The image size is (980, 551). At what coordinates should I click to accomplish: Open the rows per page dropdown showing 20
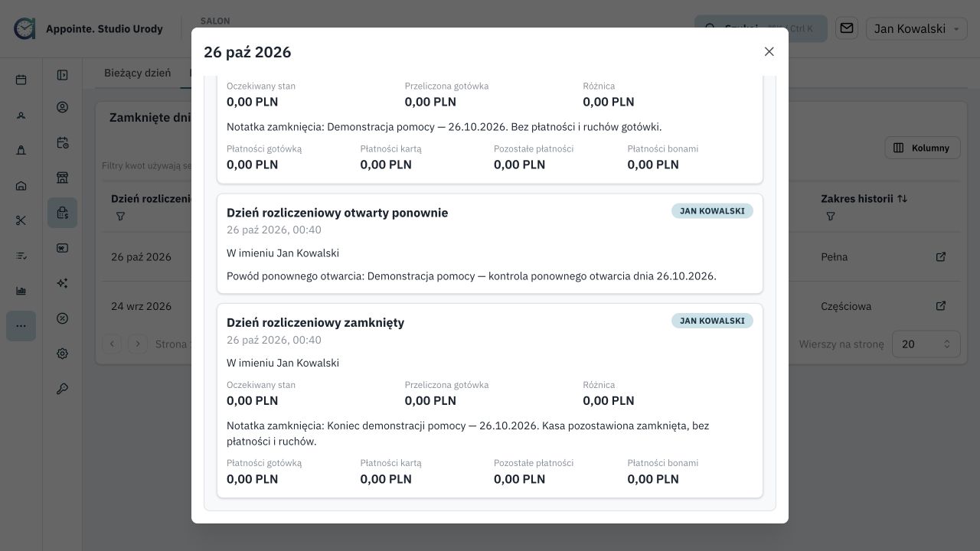click(926, 344)
